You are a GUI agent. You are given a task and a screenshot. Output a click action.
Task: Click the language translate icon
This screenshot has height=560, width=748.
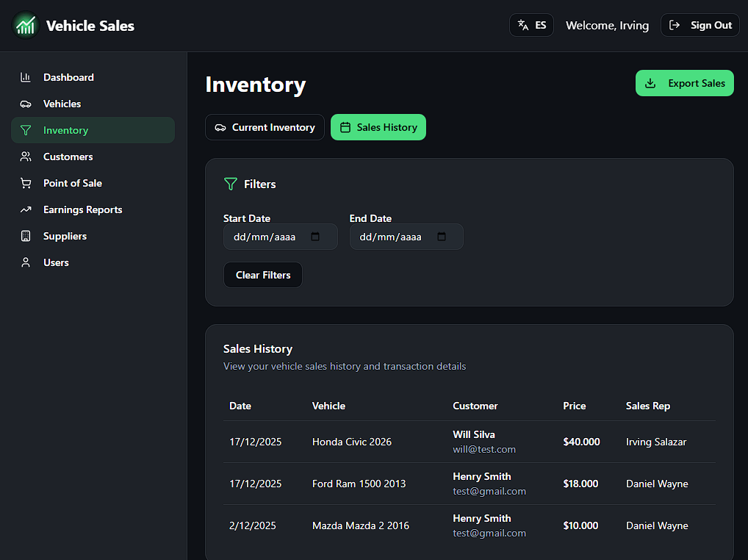523,25
